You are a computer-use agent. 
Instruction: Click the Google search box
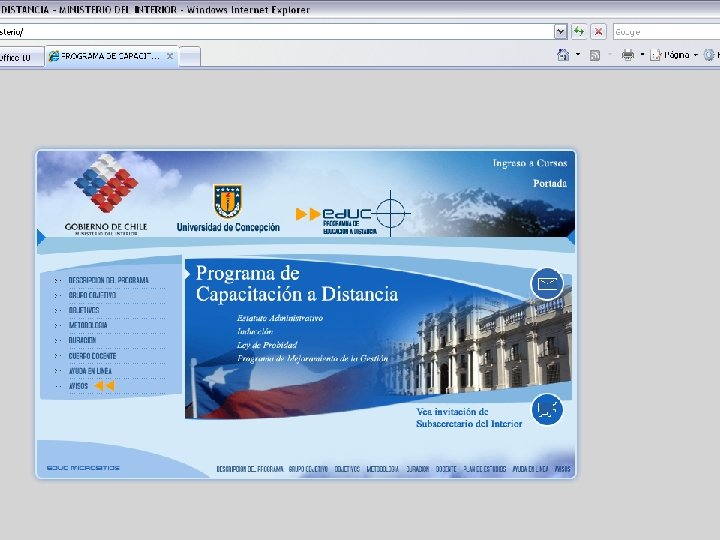666,32
